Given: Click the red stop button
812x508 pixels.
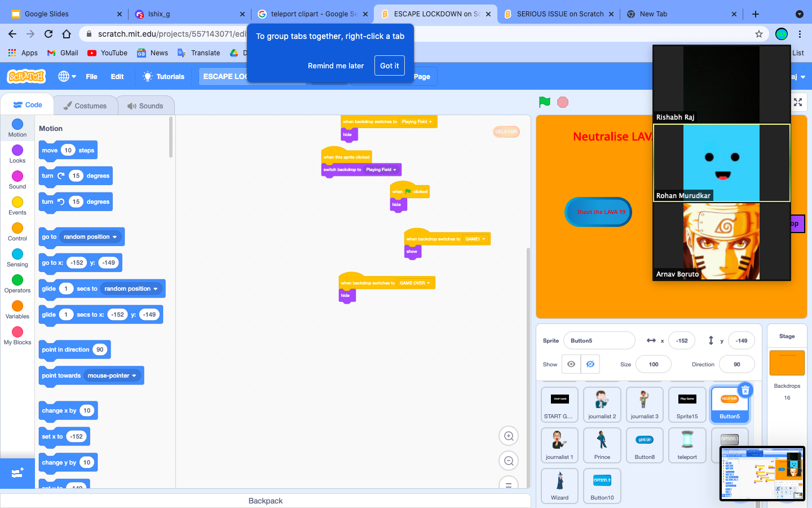Looking at the screenshot, I should tap(562, 102).
